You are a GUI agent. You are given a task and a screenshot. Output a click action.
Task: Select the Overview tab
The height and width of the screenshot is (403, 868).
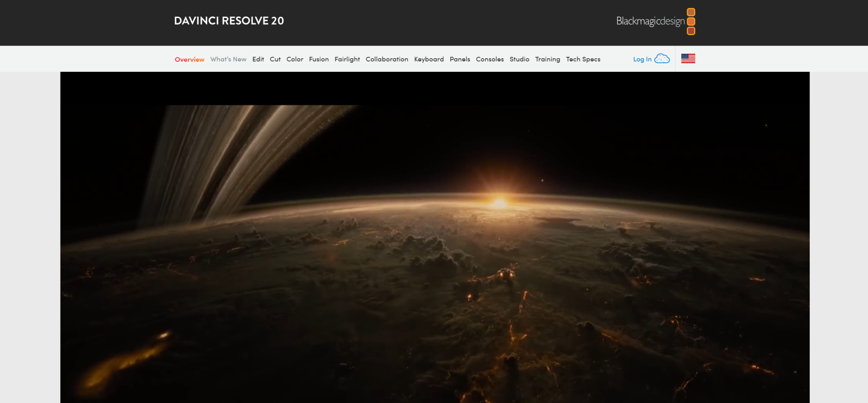(x=189, y=59)
